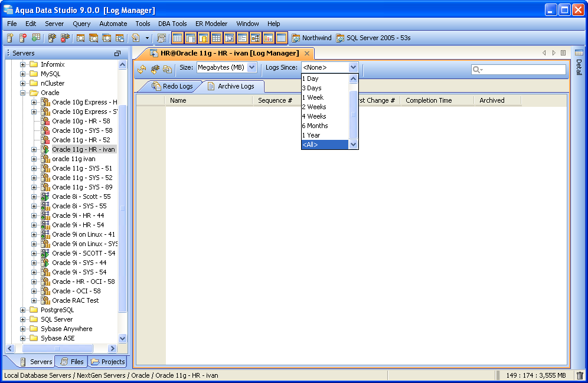
Task: Expand the SQL Server folder
Action: (x=23, y=319)
